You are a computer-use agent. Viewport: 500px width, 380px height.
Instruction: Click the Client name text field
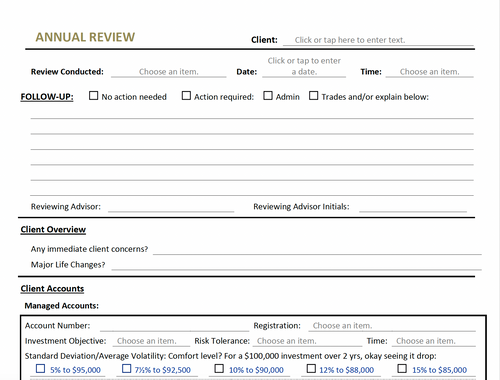pos(378,40)
